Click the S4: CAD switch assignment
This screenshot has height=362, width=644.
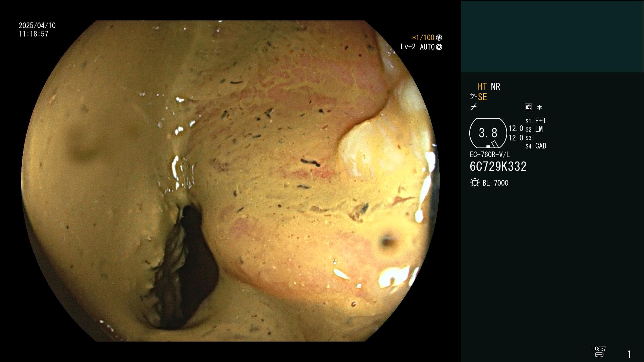(x=536, y=146)
